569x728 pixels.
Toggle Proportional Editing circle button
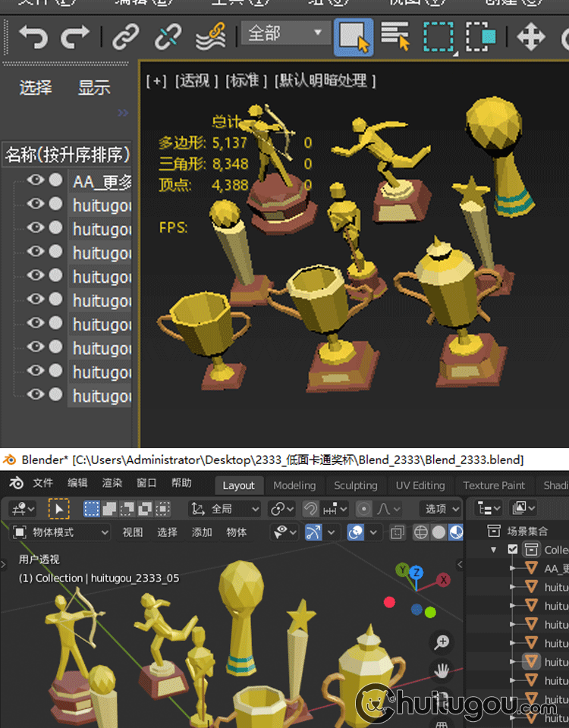pyautogui.click(x=363, y=510)
